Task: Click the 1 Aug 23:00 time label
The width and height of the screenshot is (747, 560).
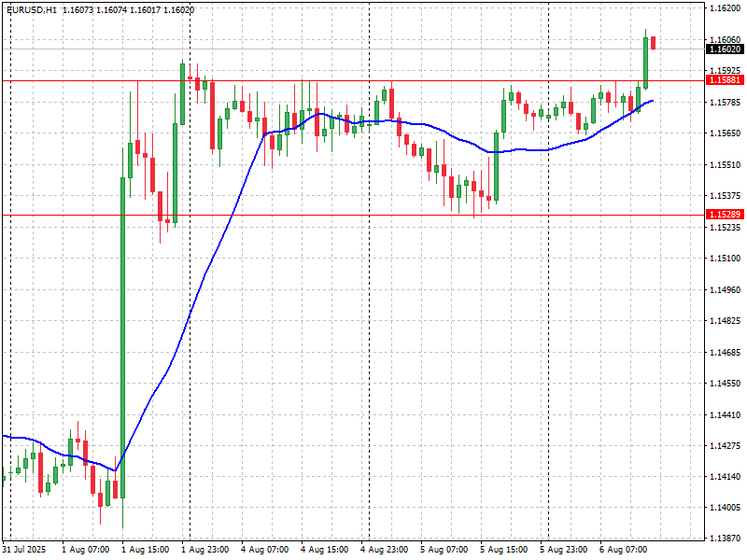Action: click(x=205, y=550)
